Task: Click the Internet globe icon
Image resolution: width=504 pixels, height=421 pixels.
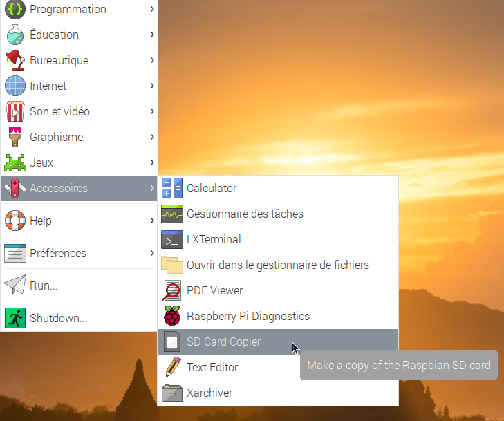Action: 15,86
